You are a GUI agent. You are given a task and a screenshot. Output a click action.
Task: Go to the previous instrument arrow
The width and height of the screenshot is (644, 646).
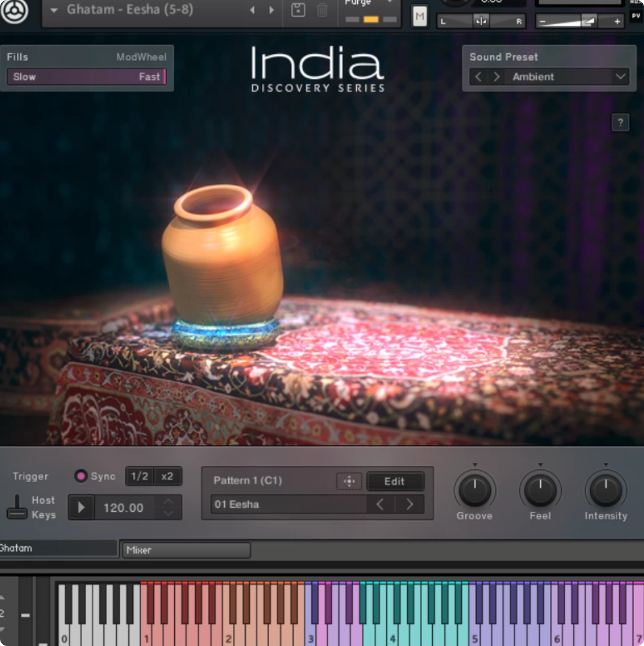[253, 10]
